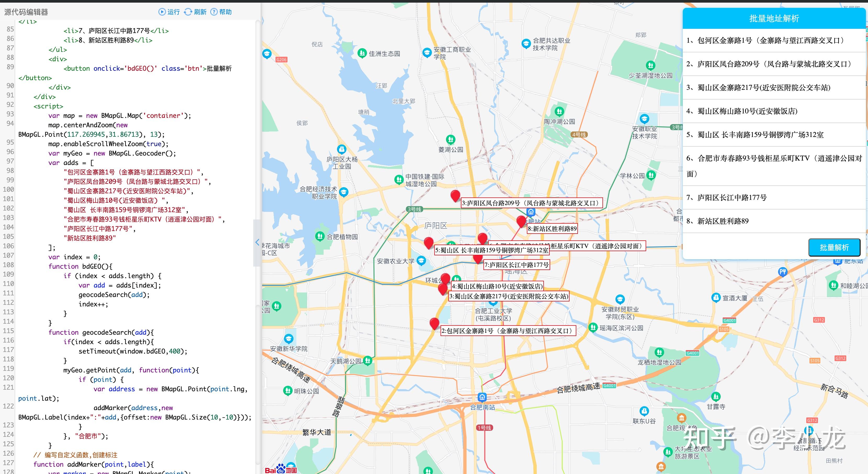Click 龙栖地湿地公园 park icon
The height and width of the screenshot is (474, 868).
coord(659,352)
